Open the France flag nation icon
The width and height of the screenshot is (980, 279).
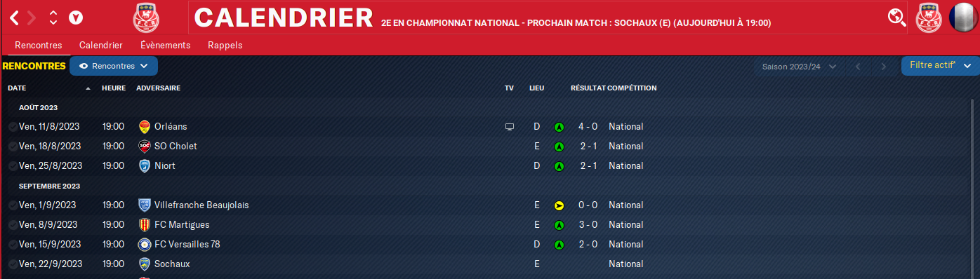point(963,18)
